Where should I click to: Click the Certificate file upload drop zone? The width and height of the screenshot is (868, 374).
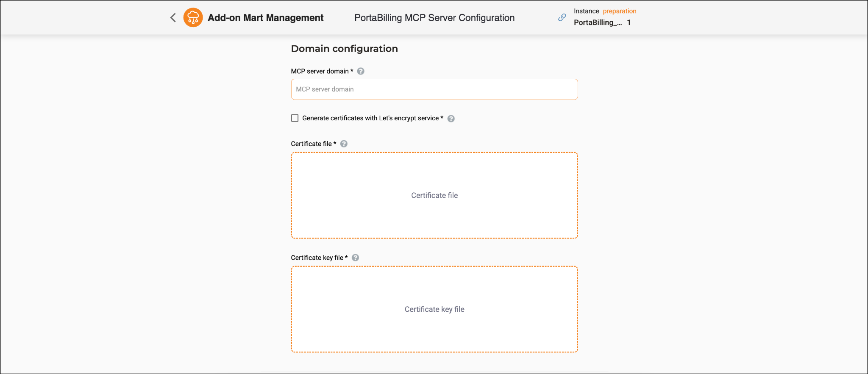coord(434,195)
